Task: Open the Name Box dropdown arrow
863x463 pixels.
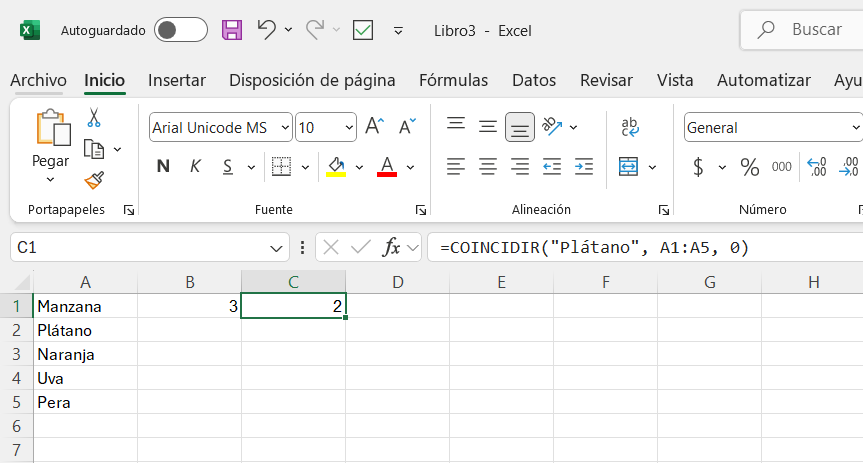Action: click(x=276, y=248)
